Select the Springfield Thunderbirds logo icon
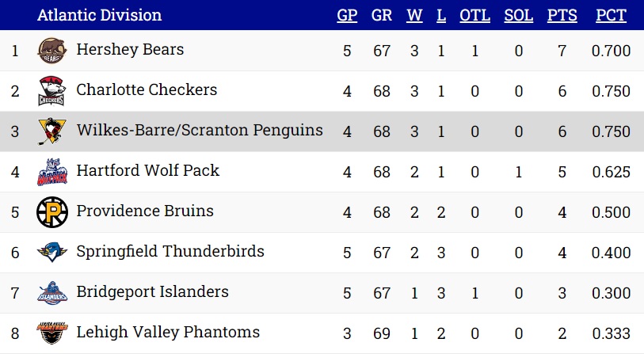Viewport: 644px width, 354px height. pos(52,252)
